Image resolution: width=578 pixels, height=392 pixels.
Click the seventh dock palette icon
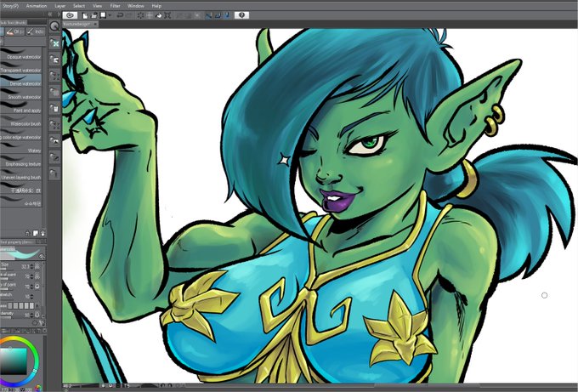pyautogui.click(x=55, y=141)
